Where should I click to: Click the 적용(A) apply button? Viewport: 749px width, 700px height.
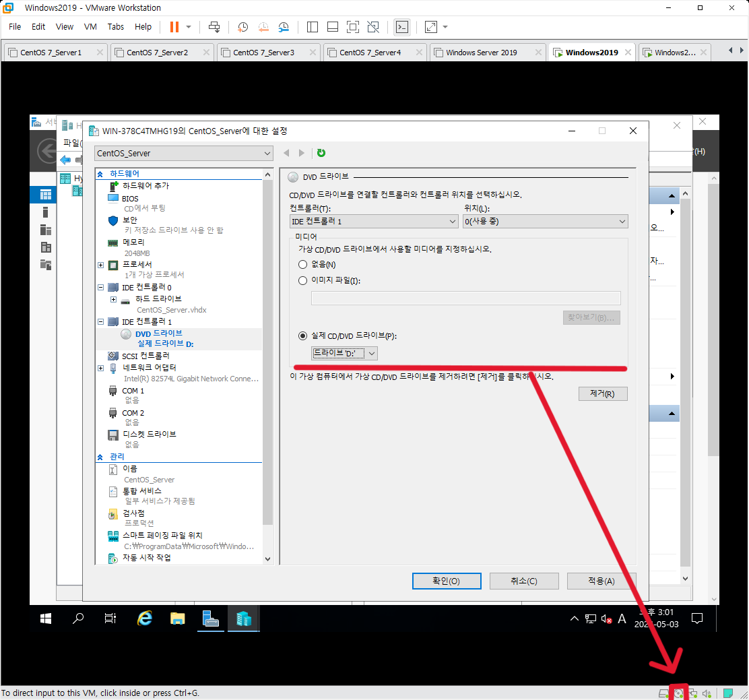[601, 581]
